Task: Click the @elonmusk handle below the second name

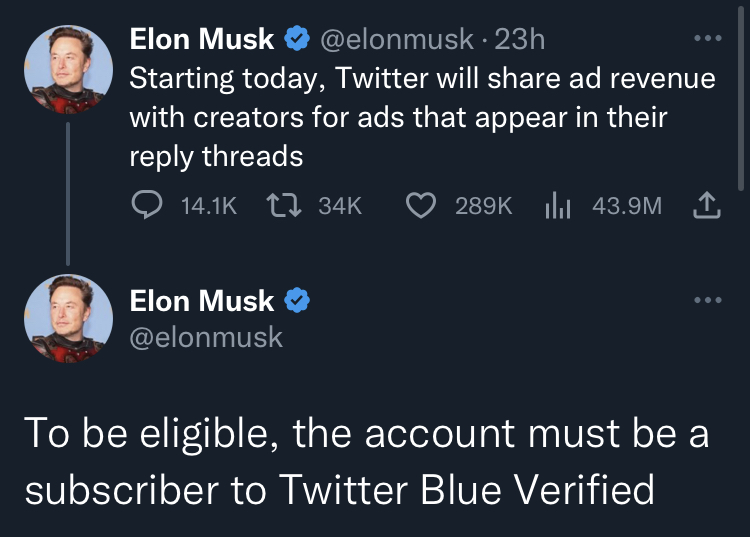Action: (206, 337)
